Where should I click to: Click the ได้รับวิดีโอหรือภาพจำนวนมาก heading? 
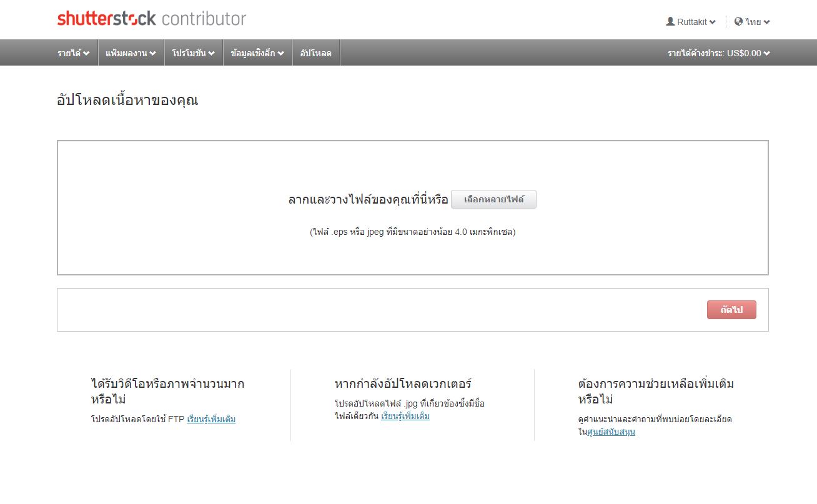tap(167, 392)
